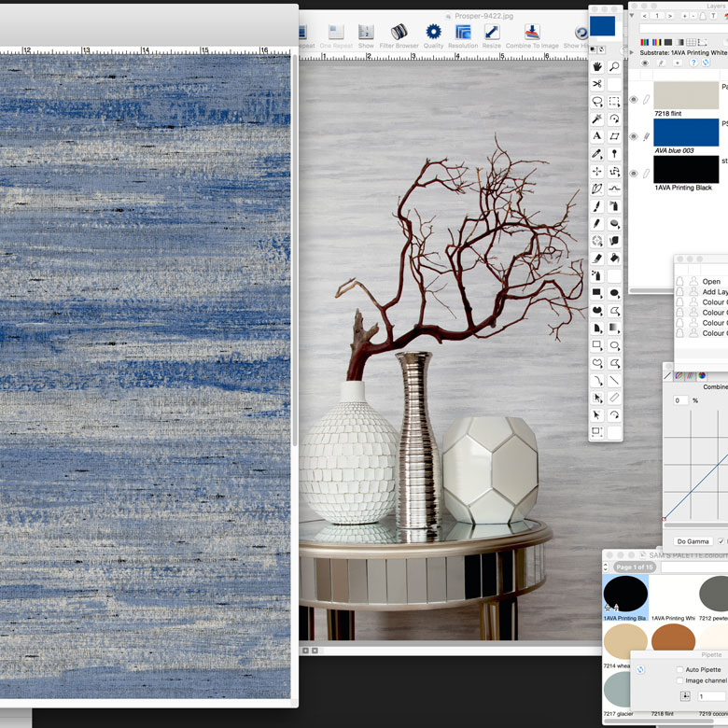Select the Gradient fill tool
Screen dimensions: 728x728
point(614,329)
